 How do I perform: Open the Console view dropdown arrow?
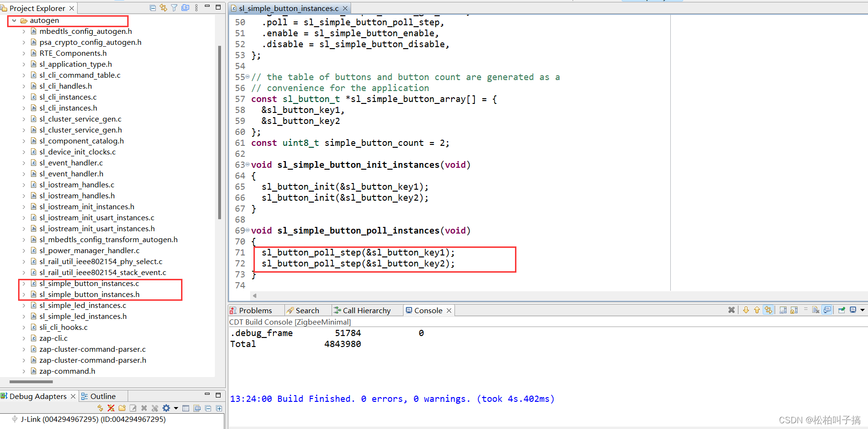862,310
